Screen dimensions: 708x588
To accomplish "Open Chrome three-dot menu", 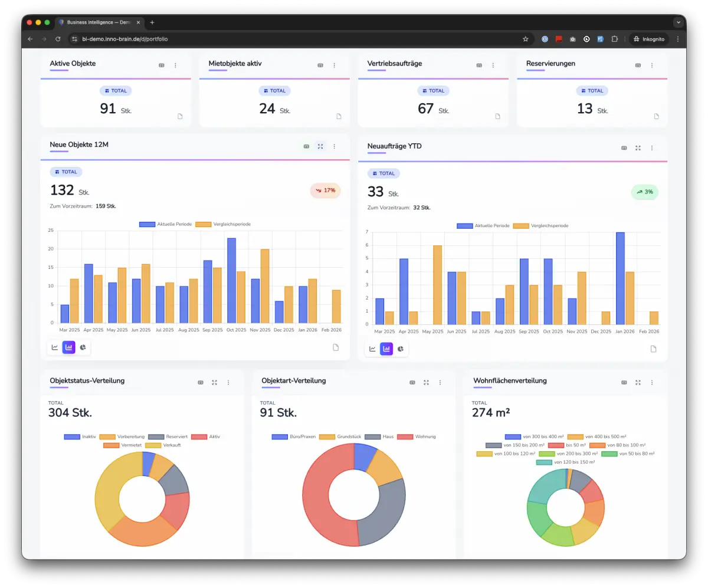I will tap(677, 39).
